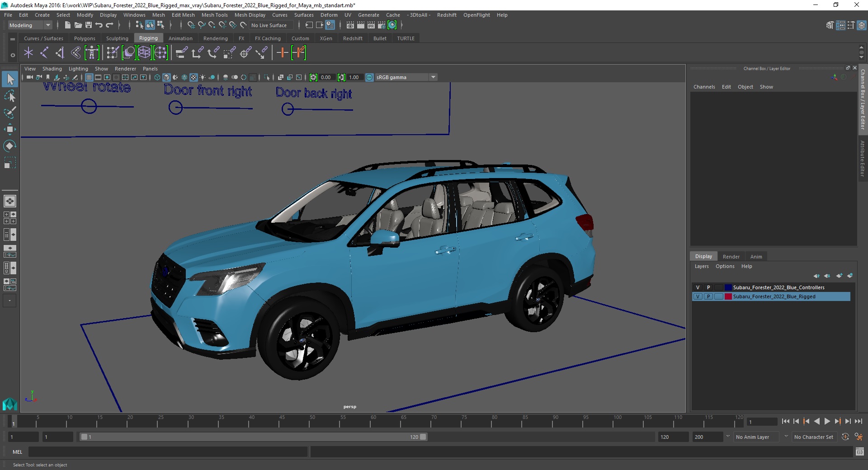This screenshot has height=470, width=868.
Task: Toggle playback P on Rigged layer
Action: click(x=708, y=296)
